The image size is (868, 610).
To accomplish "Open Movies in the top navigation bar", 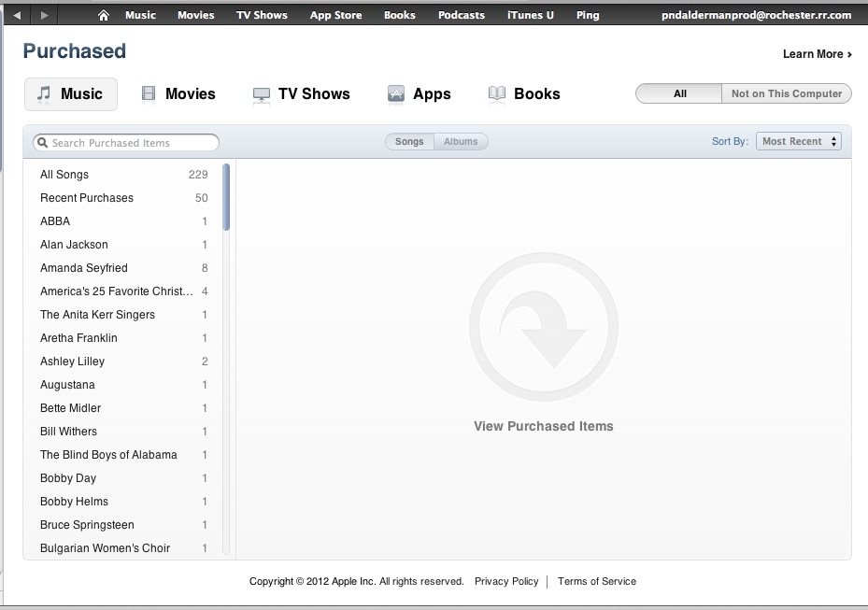I will 196,15.
